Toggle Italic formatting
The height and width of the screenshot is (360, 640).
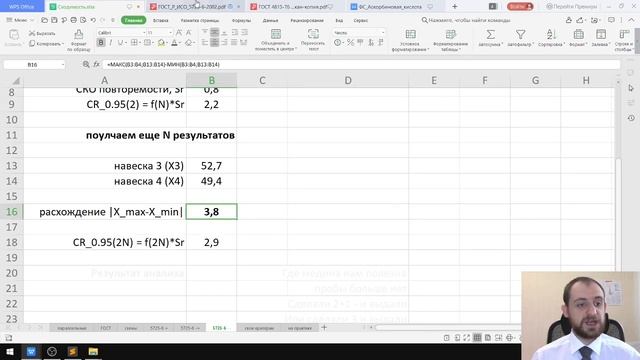point(110,42)
